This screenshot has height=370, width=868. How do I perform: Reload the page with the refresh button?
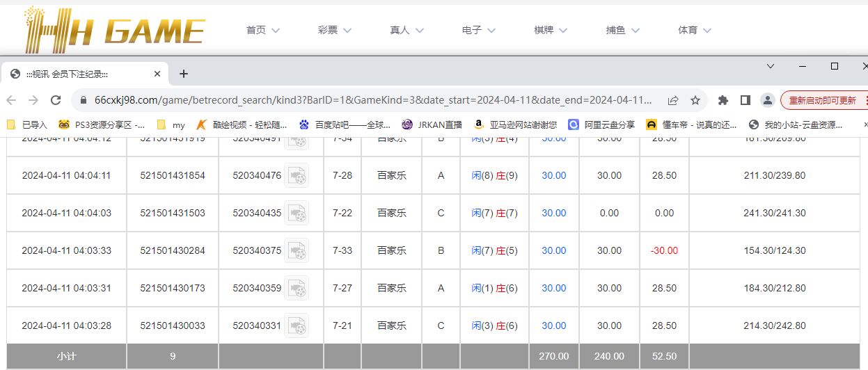pos(56,100)
